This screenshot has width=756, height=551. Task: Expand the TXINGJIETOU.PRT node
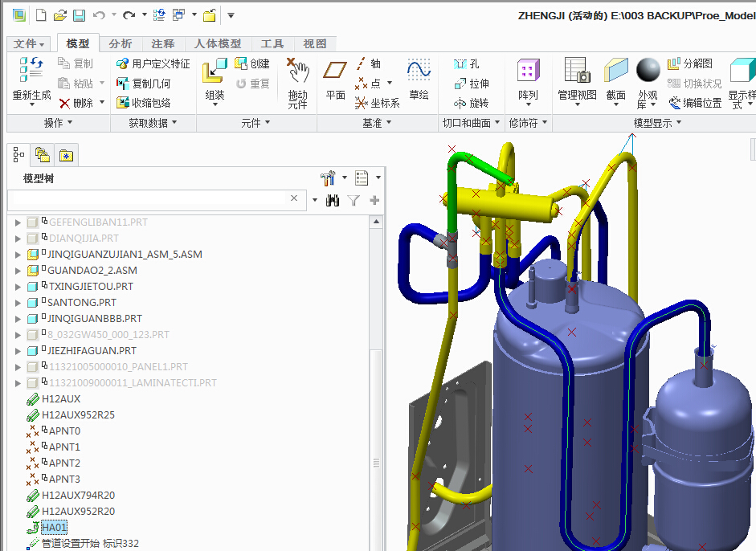[x=18, y=287]
